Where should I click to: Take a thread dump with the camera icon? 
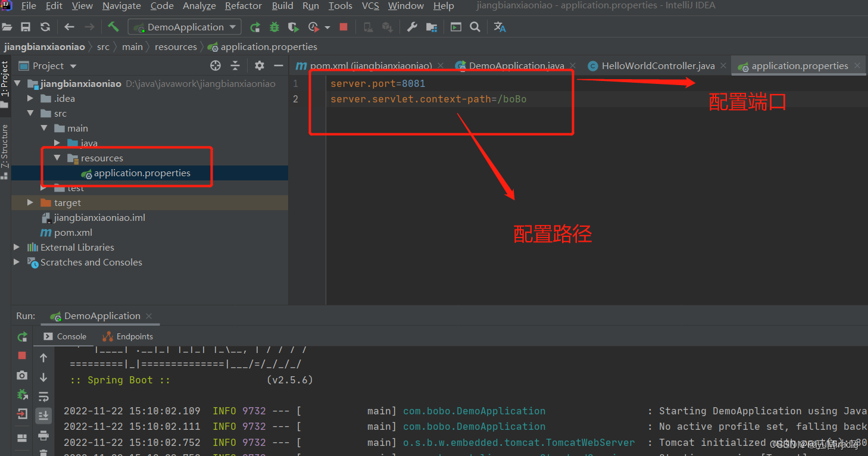pos(22,376)
